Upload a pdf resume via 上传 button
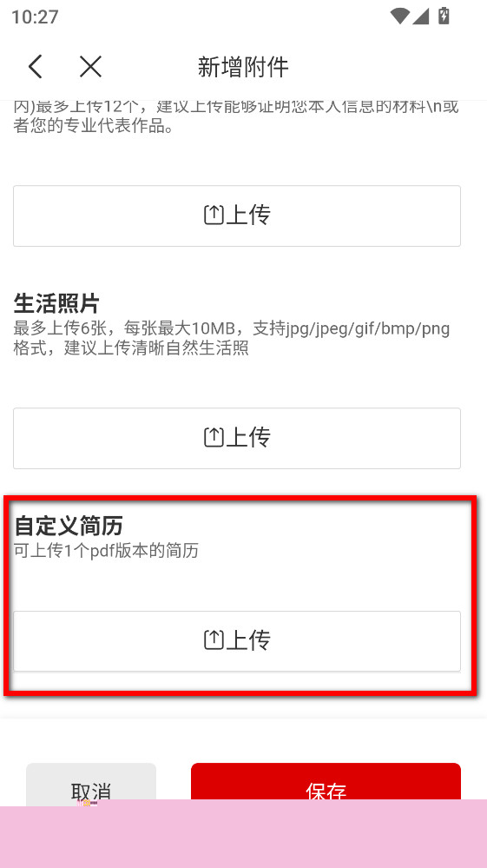Screen dimensions: 487x868 pyautogui.click(x=237, y=641)
